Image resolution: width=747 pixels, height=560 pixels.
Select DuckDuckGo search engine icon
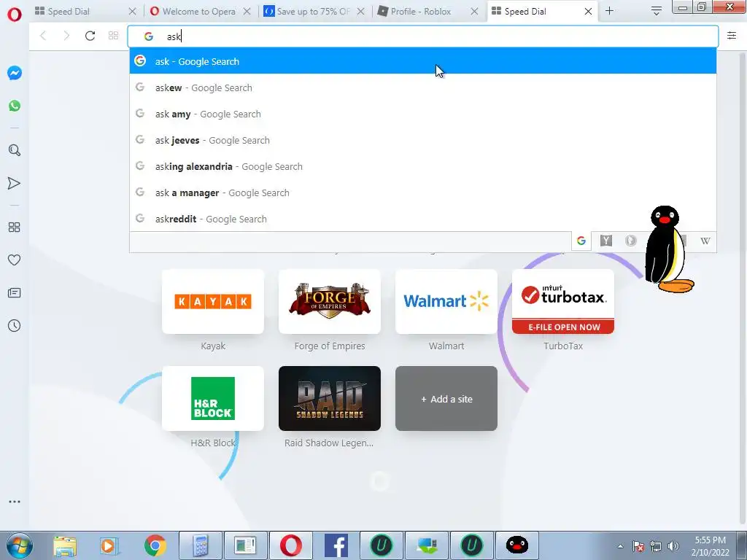631,241
